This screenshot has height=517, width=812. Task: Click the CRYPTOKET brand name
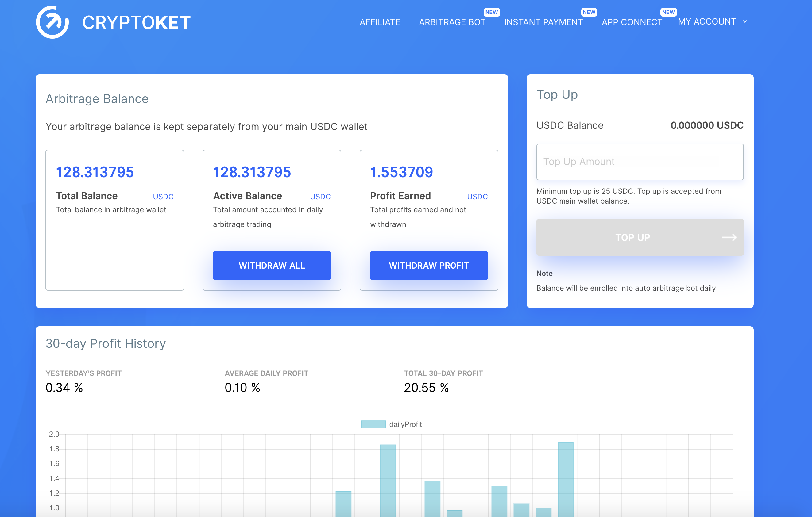(x=137, y=23)
